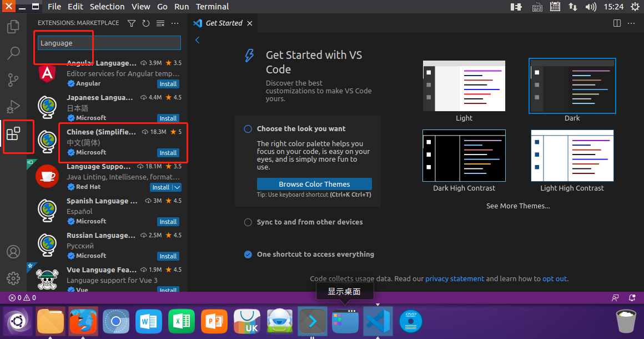
Task: Switch to the Get Started tab
Action: [224, 23]
